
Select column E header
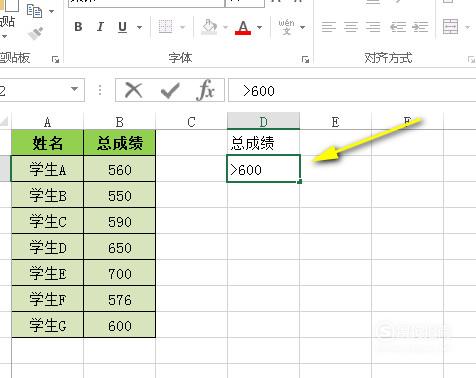tap(335, 121)
